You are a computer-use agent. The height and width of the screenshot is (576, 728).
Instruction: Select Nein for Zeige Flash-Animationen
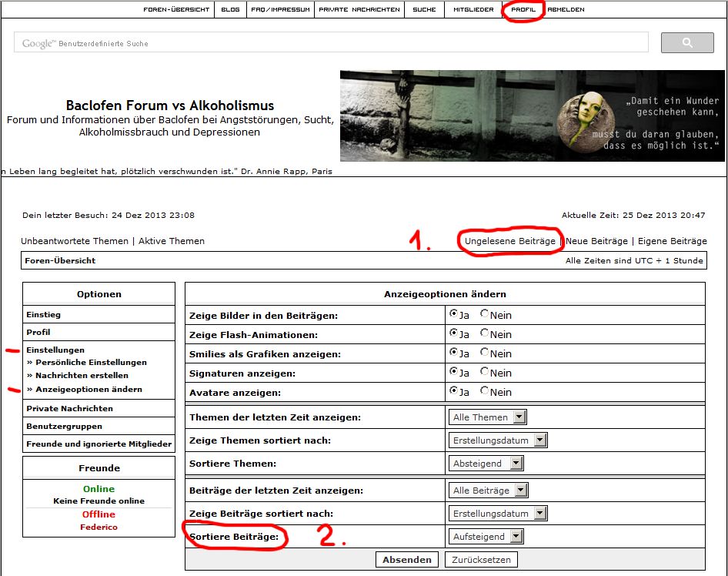click(x=485, y=334)
